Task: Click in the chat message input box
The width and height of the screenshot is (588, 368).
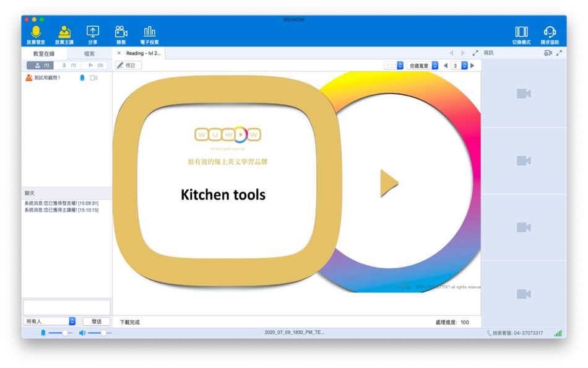Action: (x=67, y=307)
